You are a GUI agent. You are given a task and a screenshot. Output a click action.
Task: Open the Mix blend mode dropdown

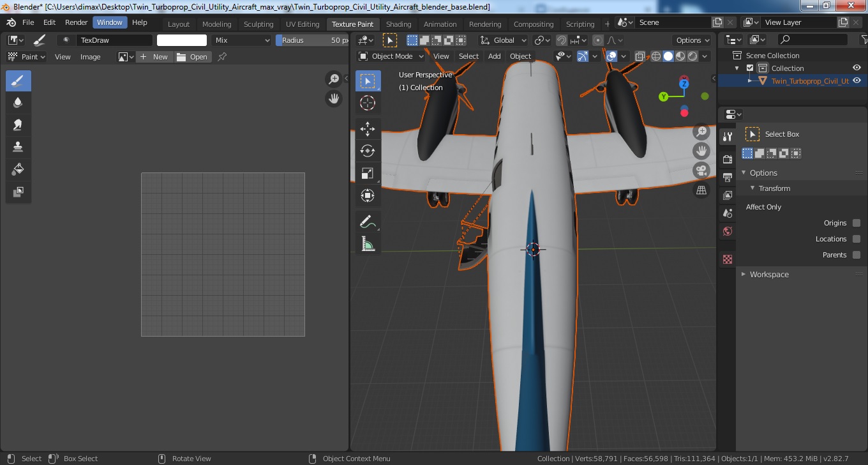point(242,40)
